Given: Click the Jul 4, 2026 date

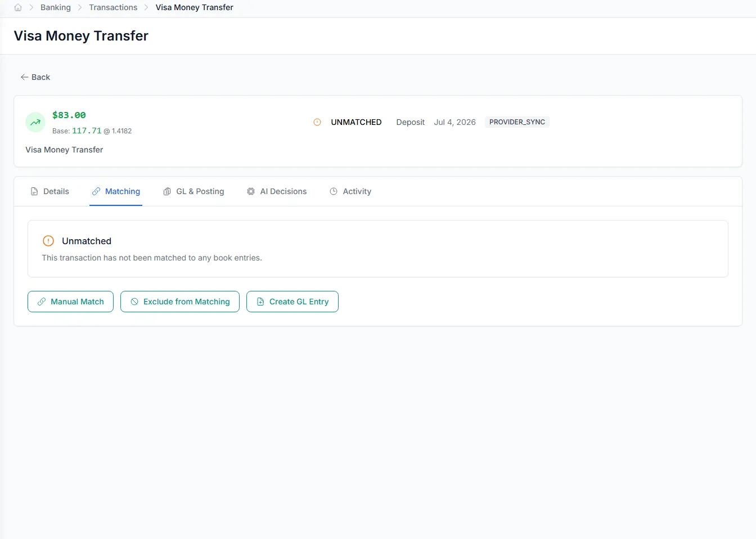Looking at the screenshot, I should 454,122.
